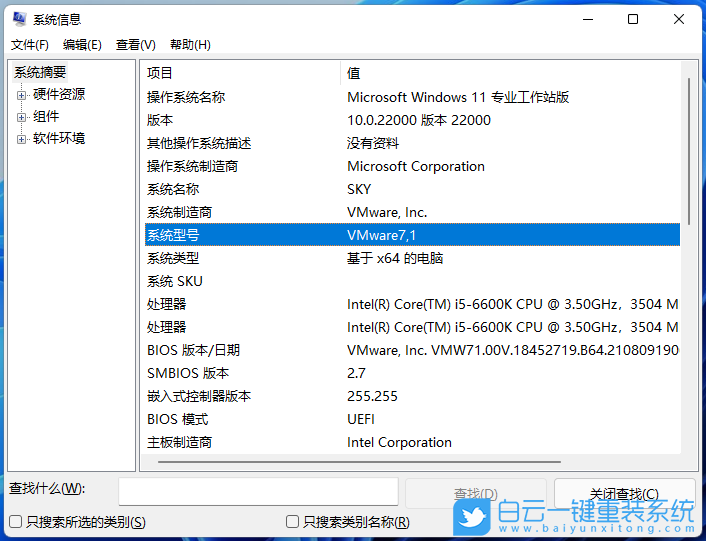
Task: Open the 帮助(H) menu
Action: [190, 45]
